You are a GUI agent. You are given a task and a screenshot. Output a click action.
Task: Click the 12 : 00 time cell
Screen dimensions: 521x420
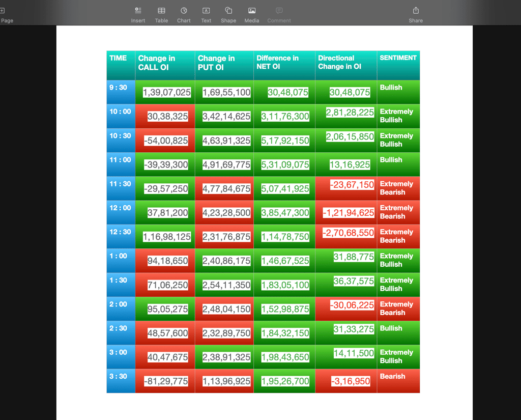click(121, 212)
